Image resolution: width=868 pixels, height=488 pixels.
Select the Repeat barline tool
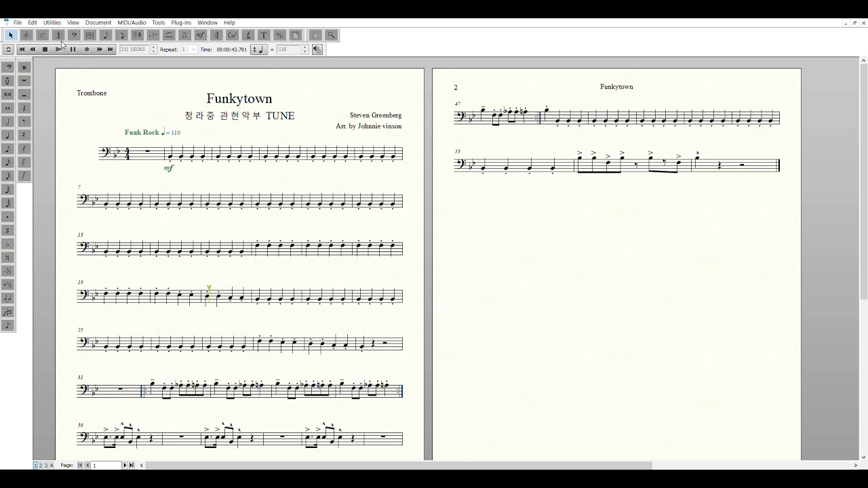coord(217,35)
